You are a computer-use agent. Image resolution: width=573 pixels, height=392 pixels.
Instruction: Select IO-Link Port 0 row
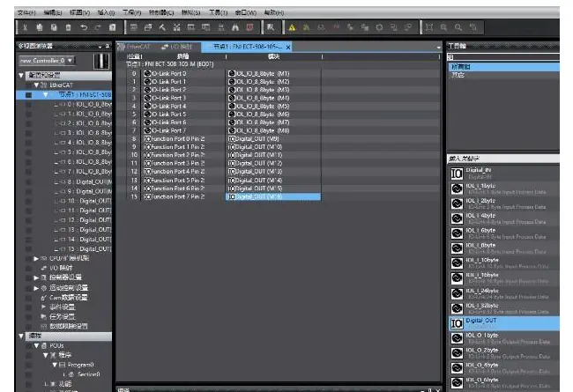[166, 73]
